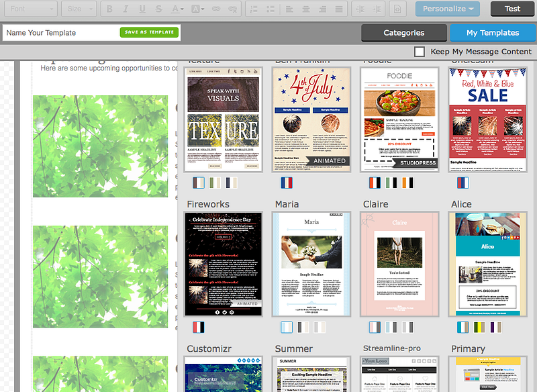This screenshot has height=392, width=537.
Task: Pick first color scheme under Foodie template
Action: click(375, 183)
